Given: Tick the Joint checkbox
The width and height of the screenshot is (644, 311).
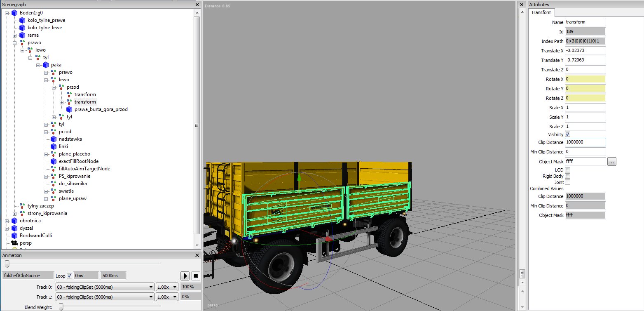Looking at the screenshot, I should pyautogui.click(x=568, y=182).
